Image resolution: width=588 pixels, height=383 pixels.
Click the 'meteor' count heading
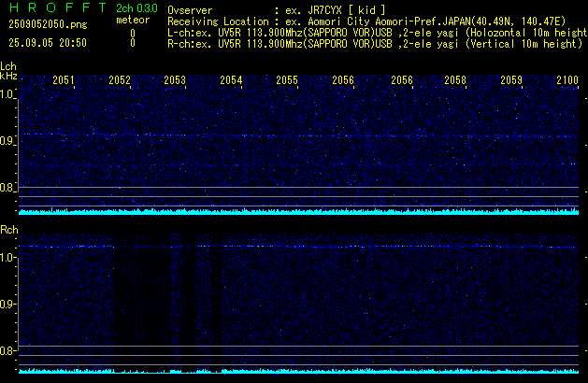133,20
